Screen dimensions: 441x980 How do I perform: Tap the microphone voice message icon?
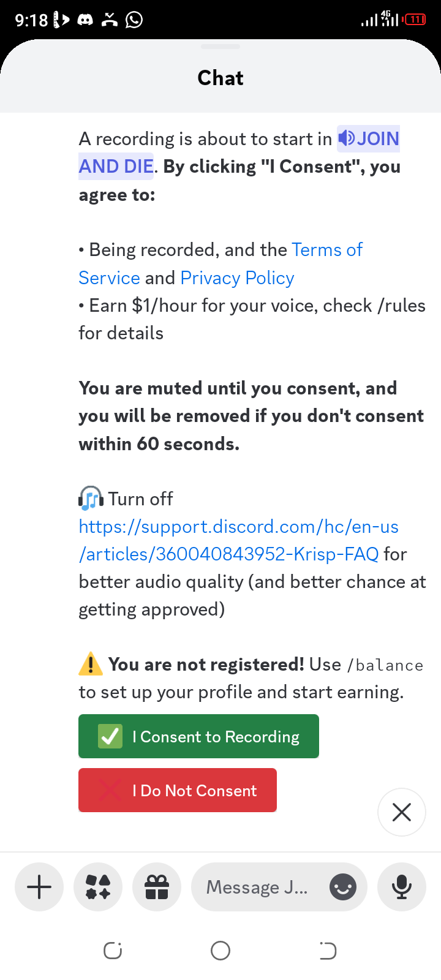[402, 887]
